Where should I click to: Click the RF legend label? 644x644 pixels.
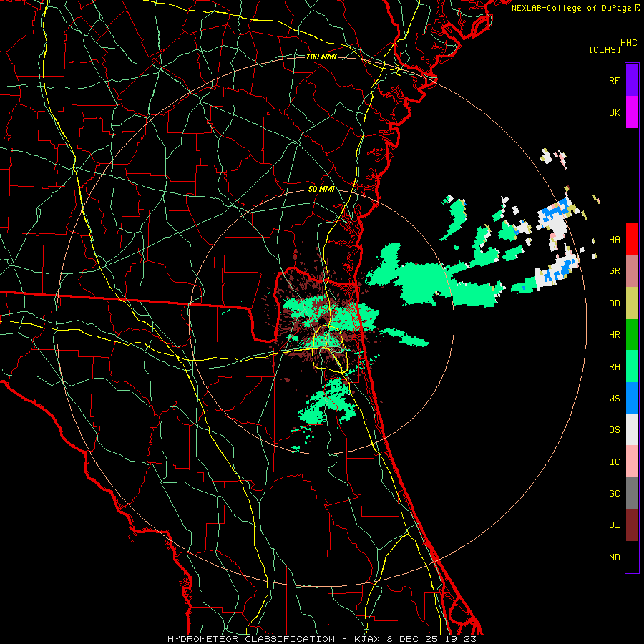614,80
